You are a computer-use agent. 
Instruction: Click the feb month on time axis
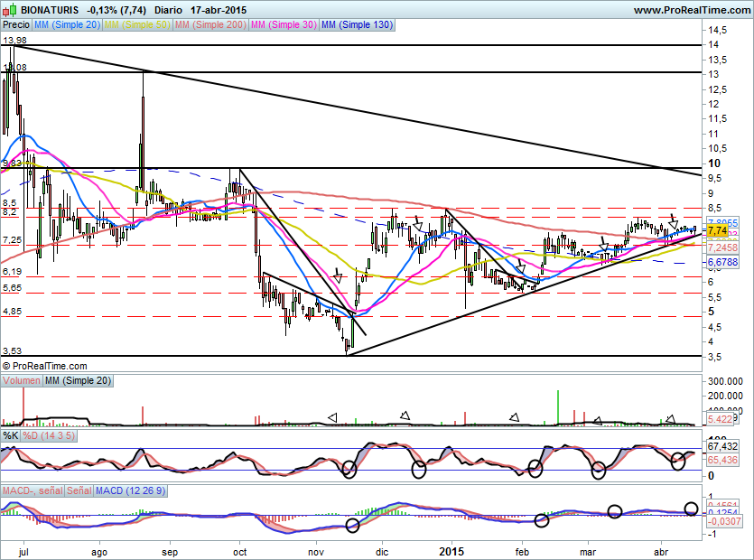point(522,552)
